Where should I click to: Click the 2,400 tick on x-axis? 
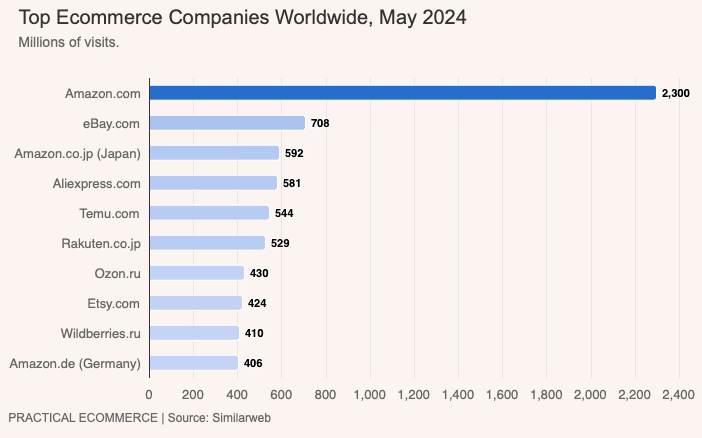point(679,395)
